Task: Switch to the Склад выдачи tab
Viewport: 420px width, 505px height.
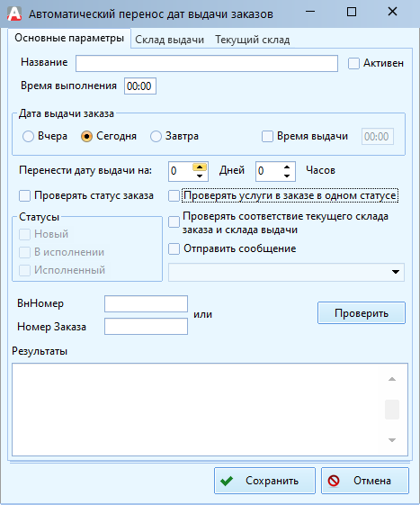Action: pyautogui.click(x=169, y=40)
